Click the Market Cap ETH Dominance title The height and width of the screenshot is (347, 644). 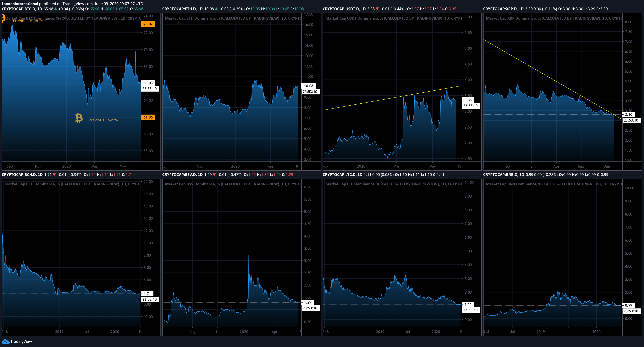[233, 18]
